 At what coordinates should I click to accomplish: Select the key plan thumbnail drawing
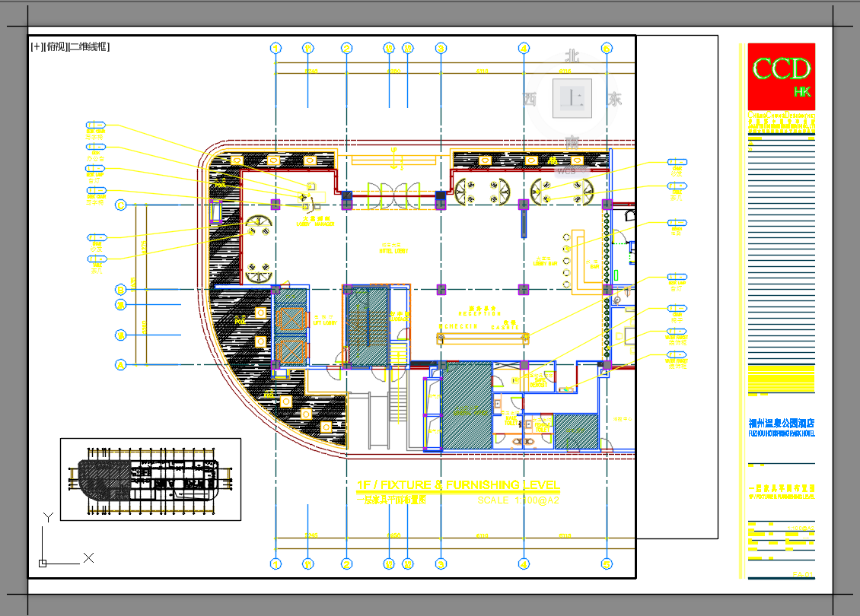coord(151,480)
